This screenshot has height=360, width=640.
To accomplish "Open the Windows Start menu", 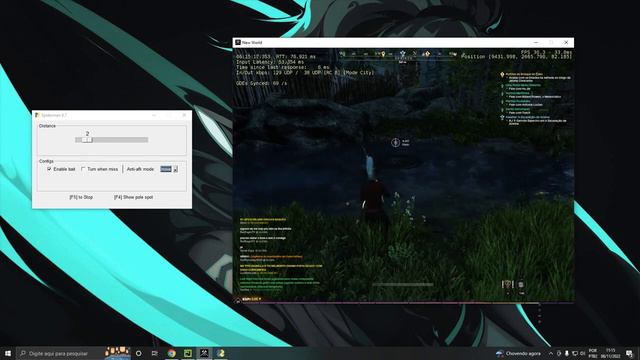I will pos(7,353).
